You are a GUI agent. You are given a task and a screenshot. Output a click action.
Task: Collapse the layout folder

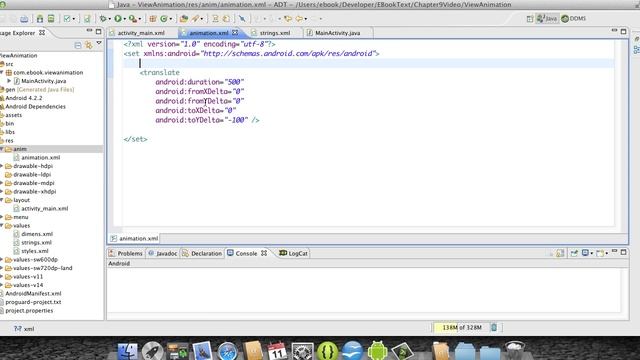tap(2, 200)
